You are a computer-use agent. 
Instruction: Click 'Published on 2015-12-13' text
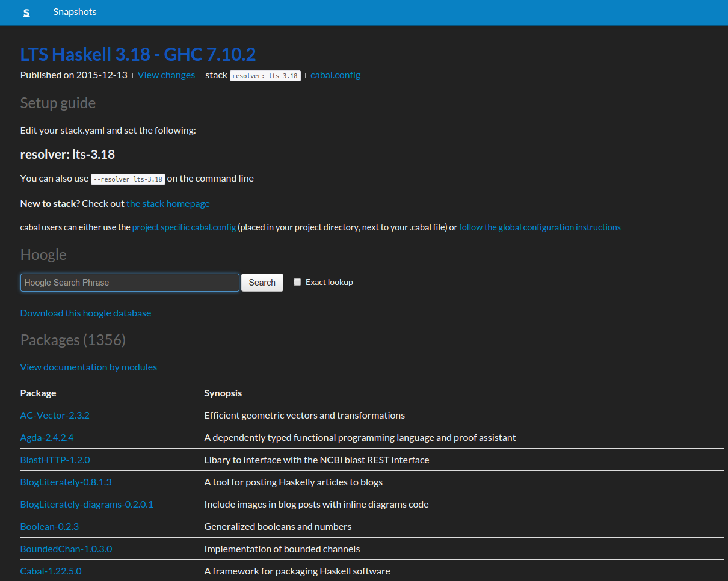(x=74, y=75)
